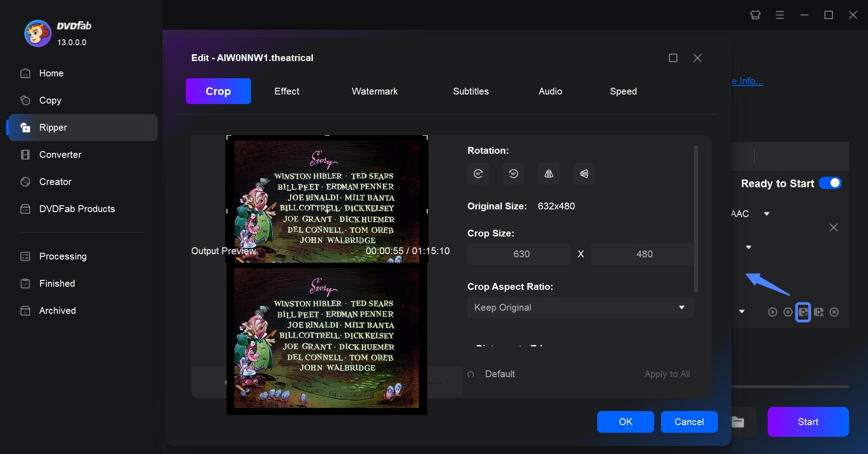Open the highlighted video edit icon

click(803, 312)
